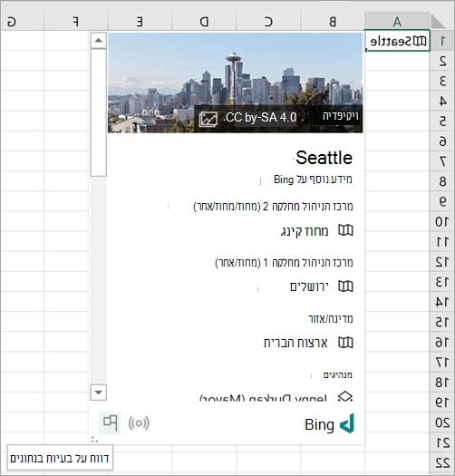Click the מרכז הניהול מחלקה 1 label
Image resolution: width=455 pixels, height=476 pixels.
284,262
